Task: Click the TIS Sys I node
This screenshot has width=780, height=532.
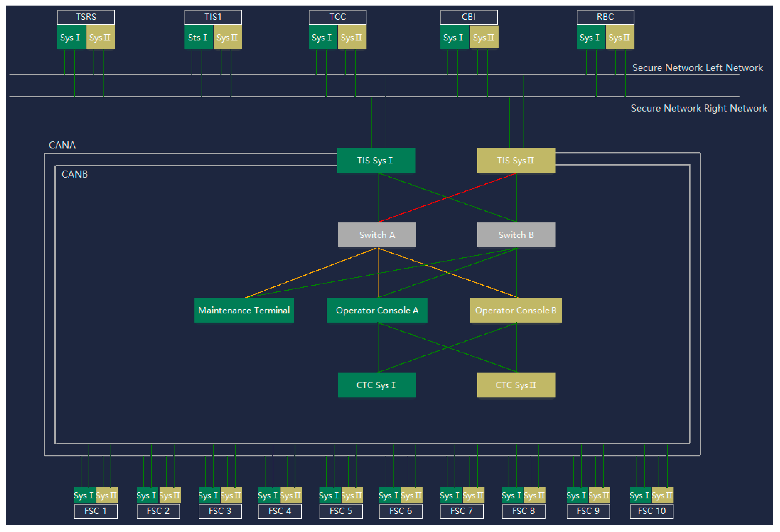Action: tap(376, 160)
